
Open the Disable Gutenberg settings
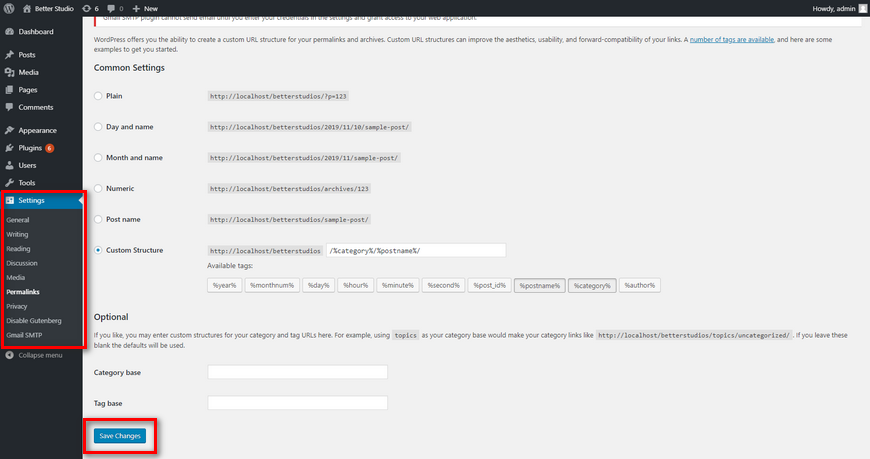click(x=34, y=321)
